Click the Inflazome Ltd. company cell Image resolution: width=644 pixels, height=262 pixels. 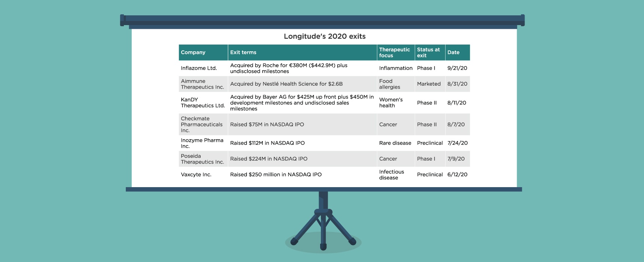tap(199, 68)
